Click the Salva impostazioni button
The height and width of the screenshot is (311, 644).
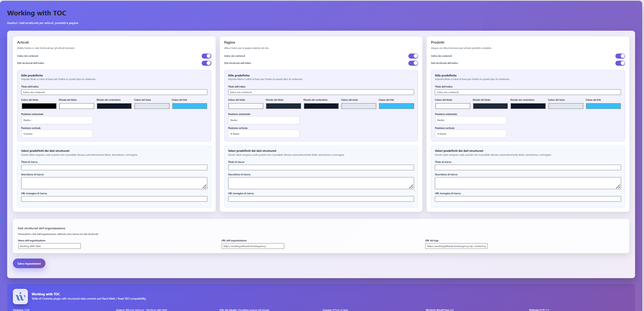tap(29, 264)
